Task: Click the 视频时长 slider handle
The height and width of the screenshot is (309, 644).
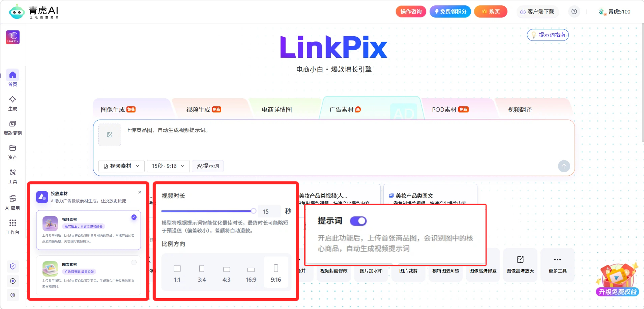Action: 254,211
